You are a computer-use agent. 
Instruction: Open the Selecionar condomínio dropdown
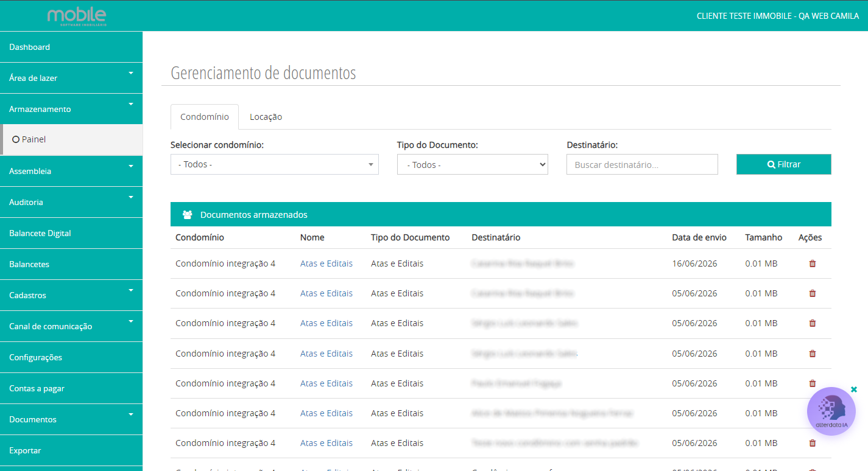click(275, 164)
